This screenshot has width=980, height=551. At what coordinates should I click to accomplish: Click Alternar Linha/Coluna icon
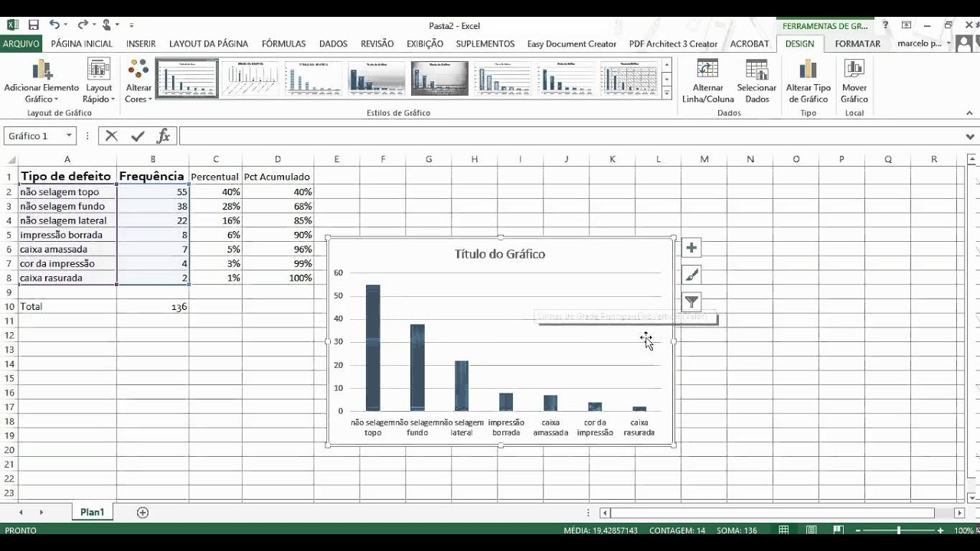click(x=708, y=81)
